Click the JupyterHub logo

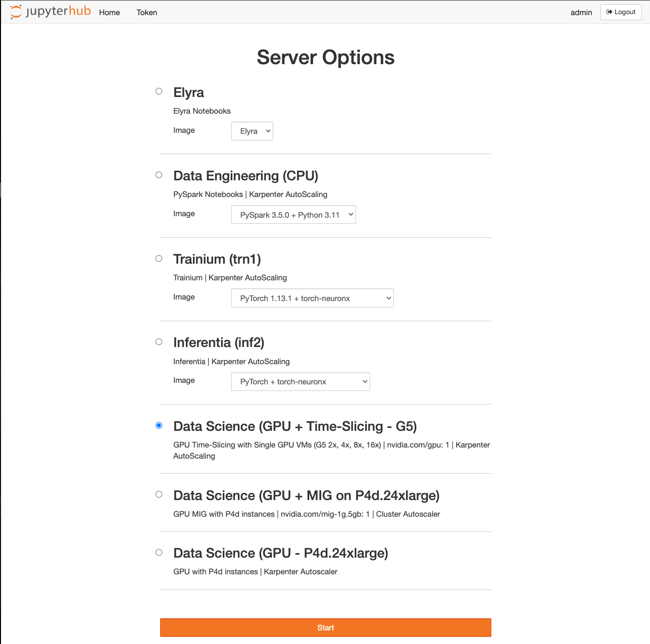tap(51, 12)
